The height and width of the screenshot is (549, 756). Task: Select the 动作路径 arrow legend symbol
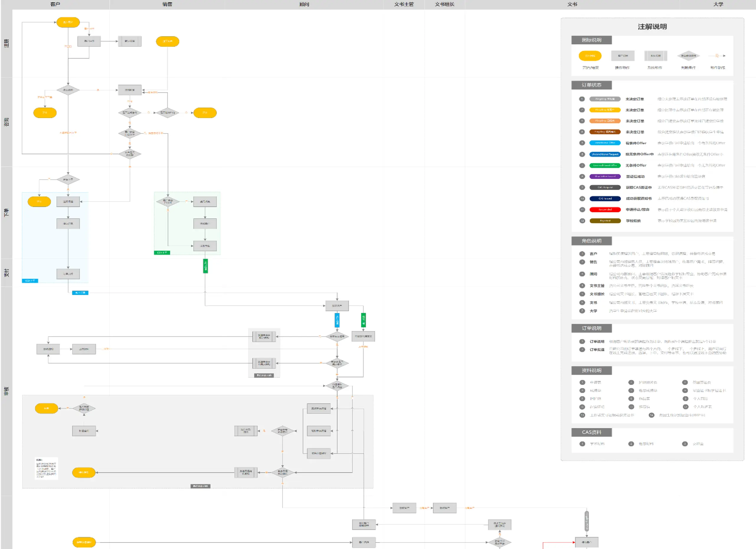pos(717,56)
